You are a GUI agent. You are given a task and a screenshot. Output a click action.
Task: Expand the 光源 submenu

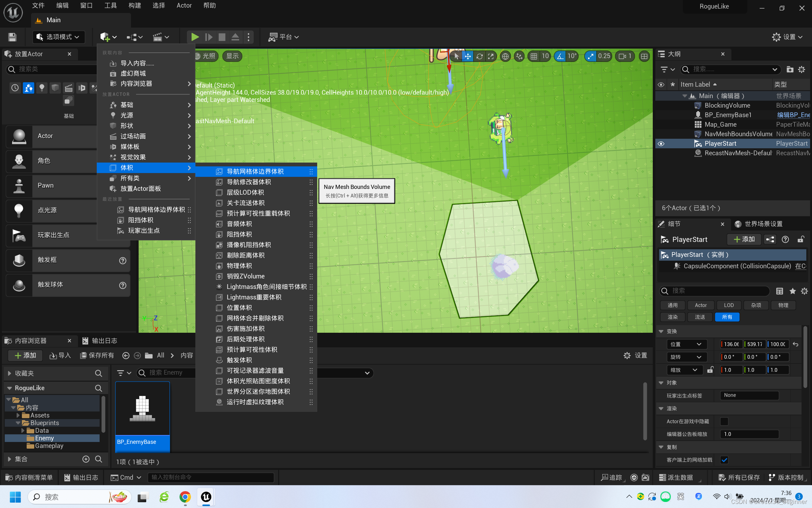(146, 115)
